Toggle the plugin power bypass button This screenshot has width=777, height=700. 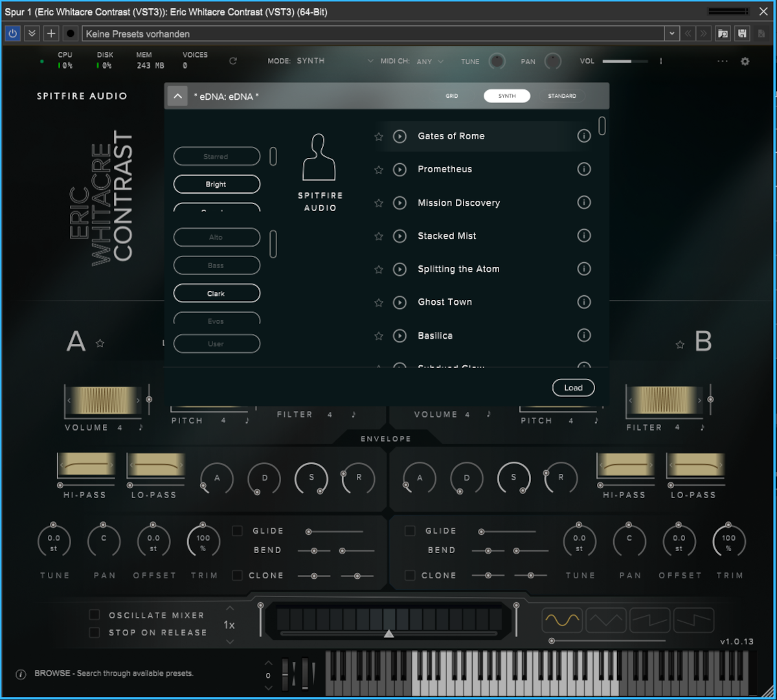click(x=12, y=34)
